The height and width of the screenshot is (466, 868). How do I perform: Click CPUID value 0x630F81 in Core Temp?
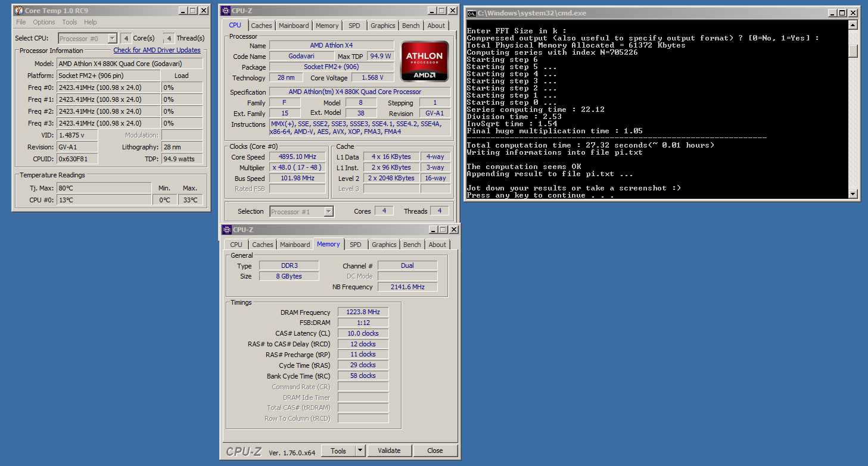click(77, 159)
